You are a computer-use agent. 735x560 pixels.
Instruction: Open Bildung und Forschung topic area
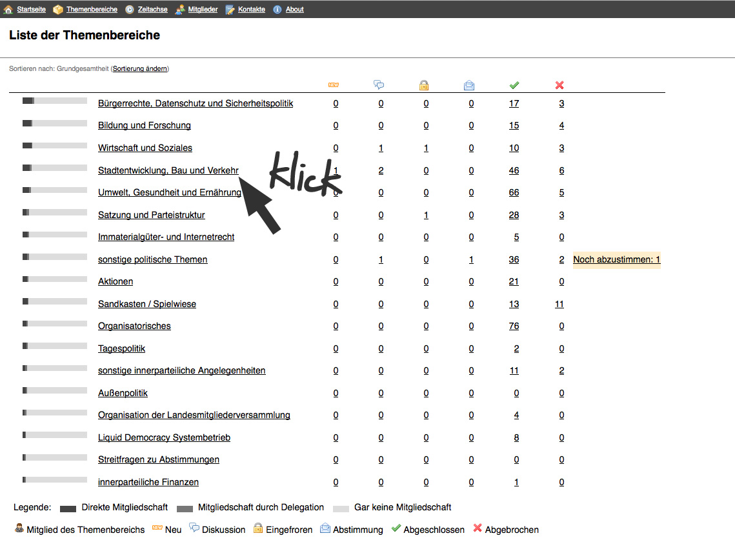click(144, 125)
